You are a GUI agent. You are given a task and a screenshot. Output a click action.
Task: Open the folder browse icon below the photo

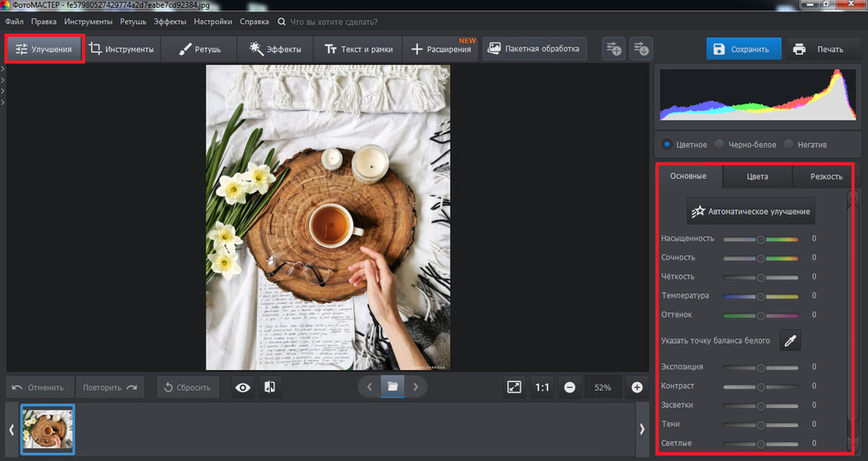pos(392,387)
